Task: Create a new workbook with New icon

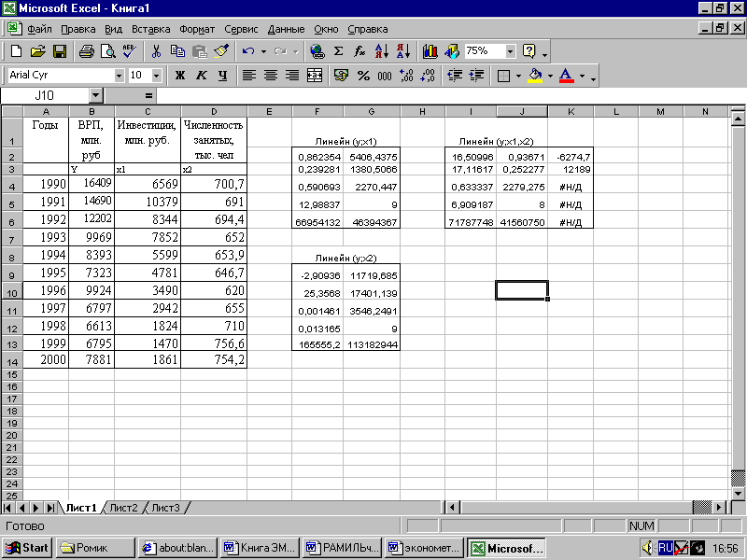Action: point(16,51)
